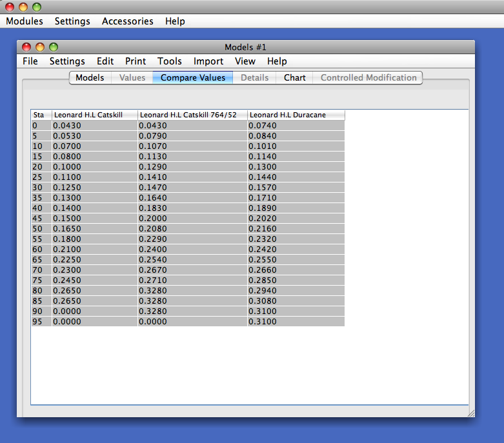Open the Edit menu

click(105, 61)
